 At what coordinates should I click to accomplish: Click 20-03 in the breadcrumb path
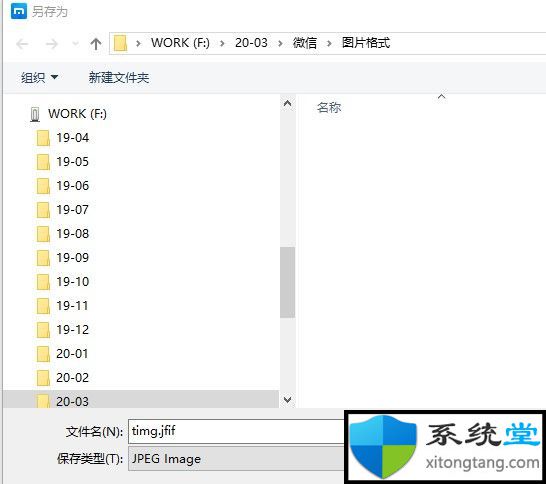tap(251, 43)
